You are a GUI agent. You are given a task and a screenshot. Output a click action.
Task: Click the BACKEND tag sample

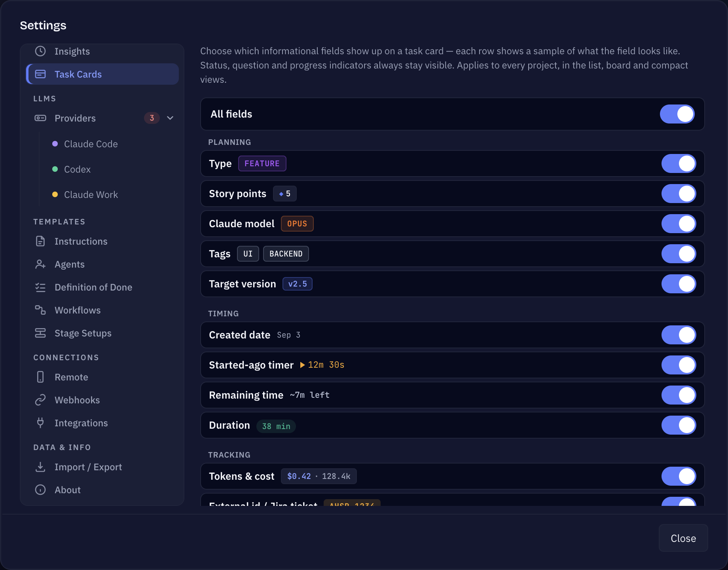coord(286,254)
